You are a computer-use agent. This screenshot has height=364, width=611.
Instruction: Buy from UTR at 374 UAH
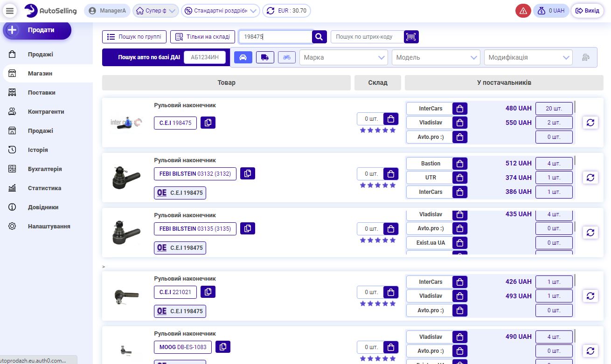(x=460, y=178)
